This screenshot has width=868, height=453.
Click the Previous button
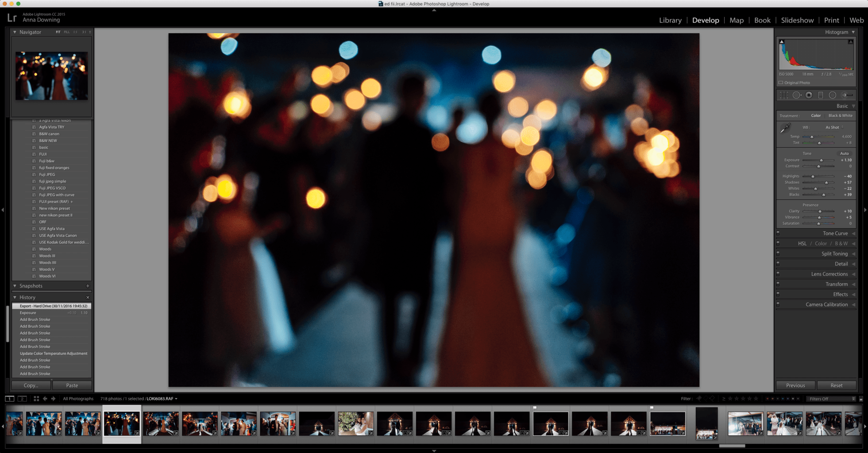795,385
